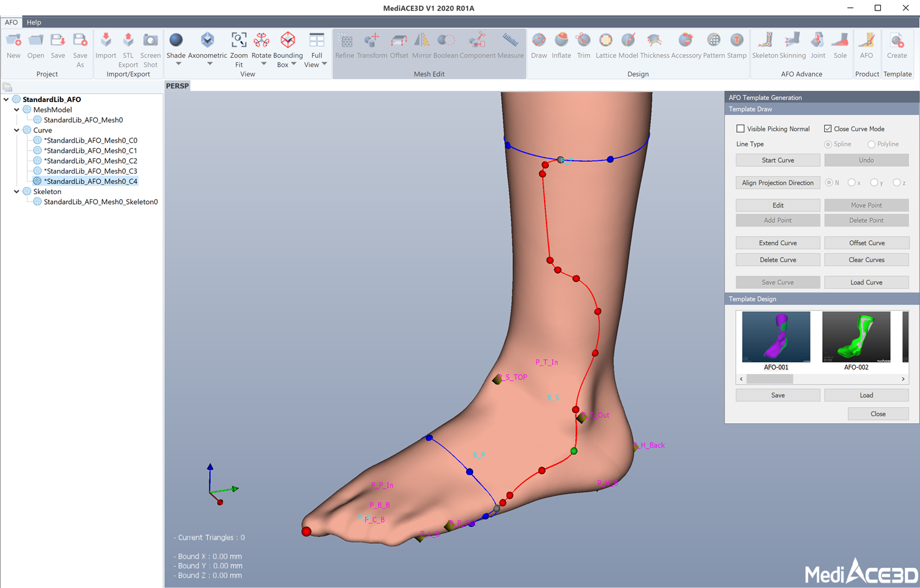This screenshot has height=588, width=920.
Task: Click the Extend Curve button
Action: coord(777,243)
